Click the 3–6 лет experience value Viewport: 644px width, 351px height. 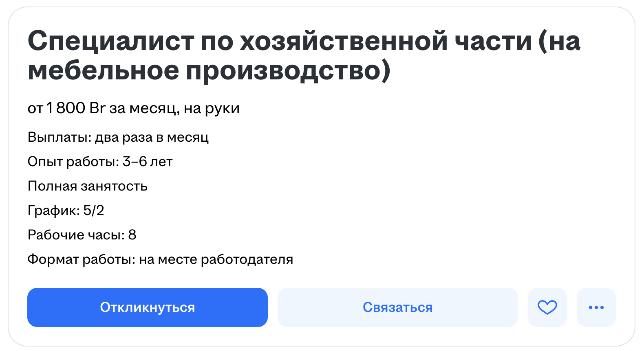tap(148, 162)
